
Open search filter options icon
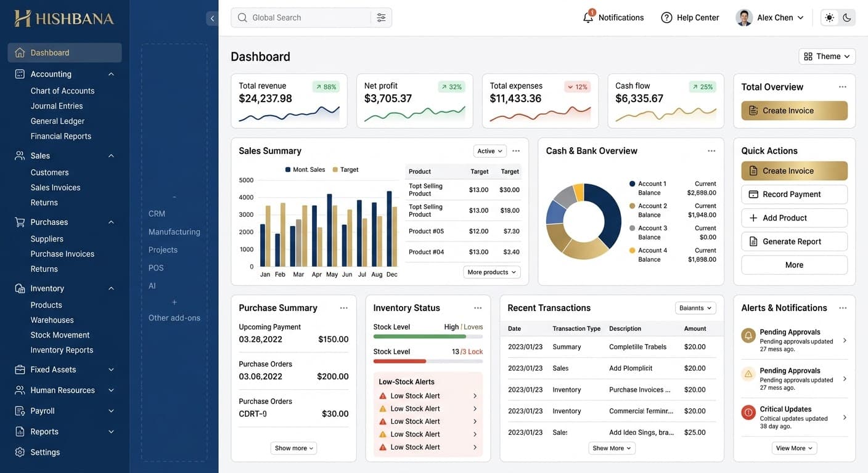coord(381,18)
